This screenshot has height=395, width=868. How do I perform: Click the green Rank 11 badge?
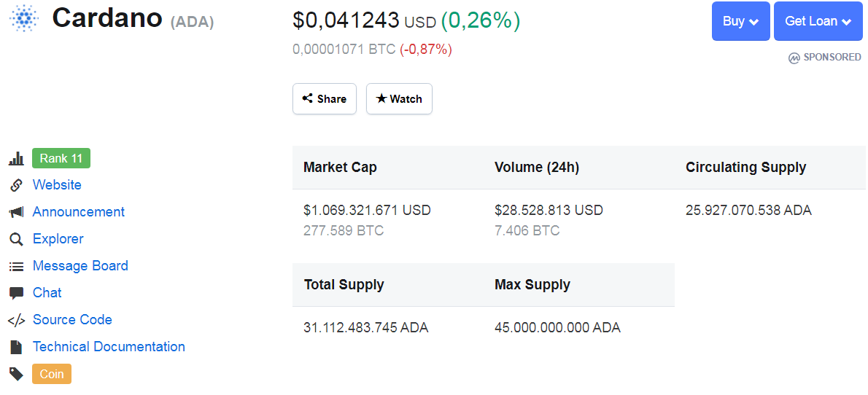[61, 158]
